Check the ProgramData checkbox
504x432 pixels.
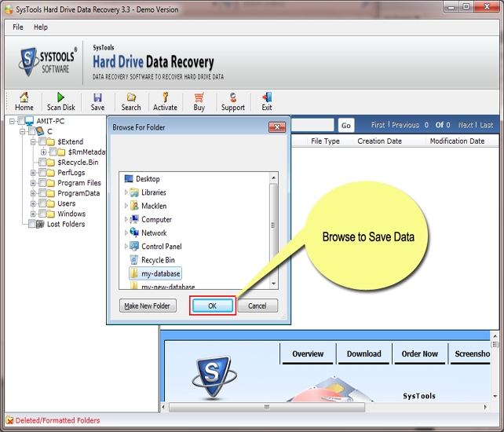coord(42,193)
